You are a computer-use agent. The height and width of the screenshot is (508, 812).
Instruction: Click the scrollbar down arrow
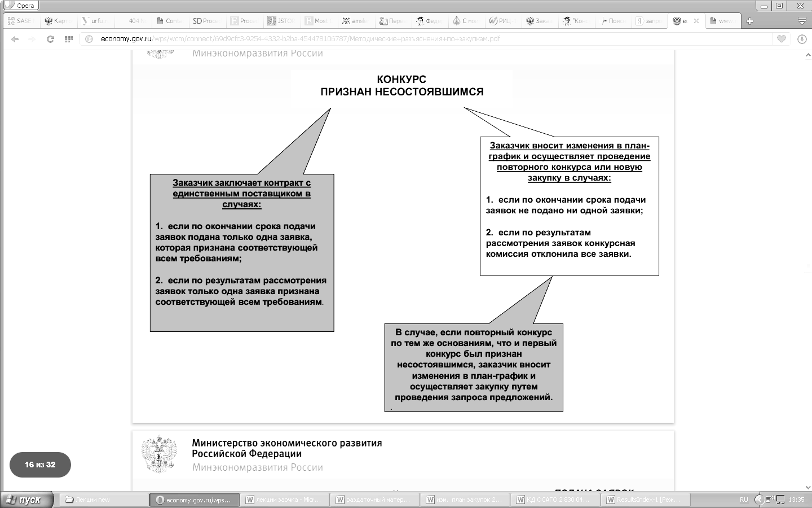[808, 487]
